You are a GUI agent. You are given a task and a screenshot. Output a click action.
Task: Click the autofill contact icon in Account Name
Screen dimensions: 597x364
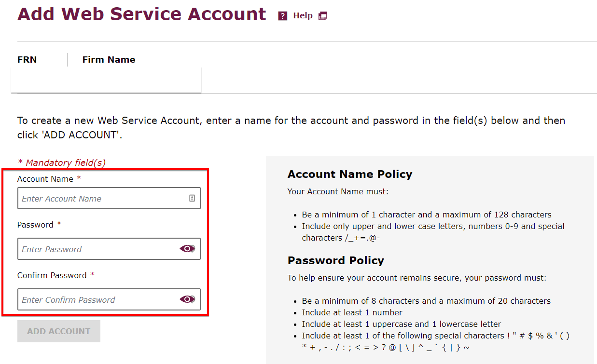point(192,198)
